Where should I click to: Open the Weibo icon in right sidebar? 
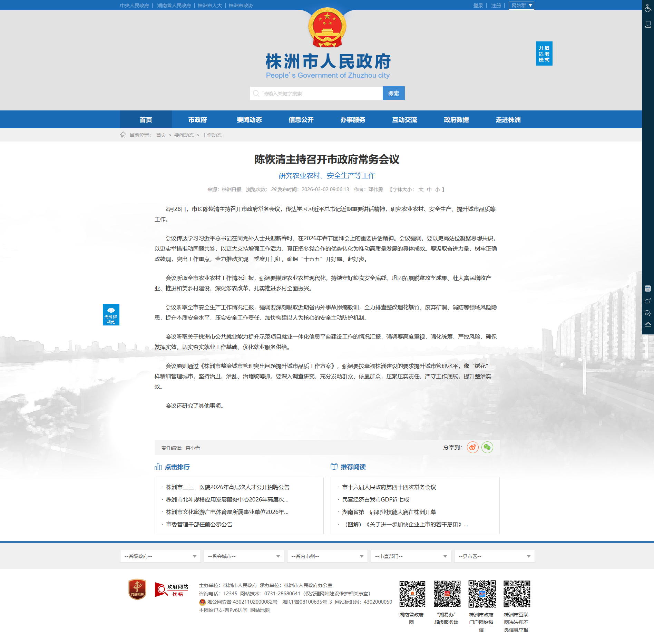pos(648,301)
